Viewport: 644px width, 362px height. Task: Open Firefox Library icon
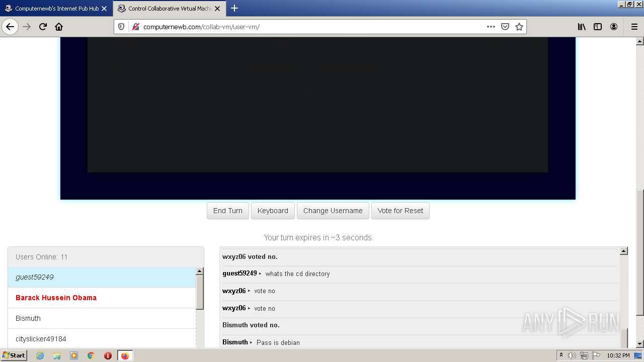coord(582,27)
